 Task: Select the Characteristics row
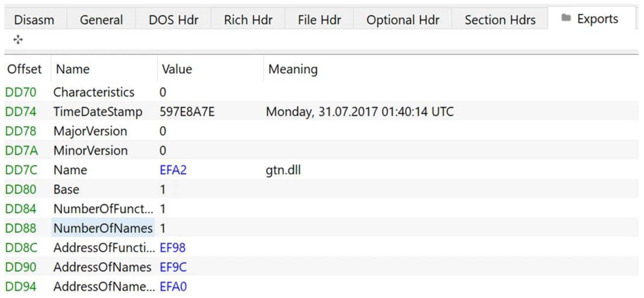point(94,92)
